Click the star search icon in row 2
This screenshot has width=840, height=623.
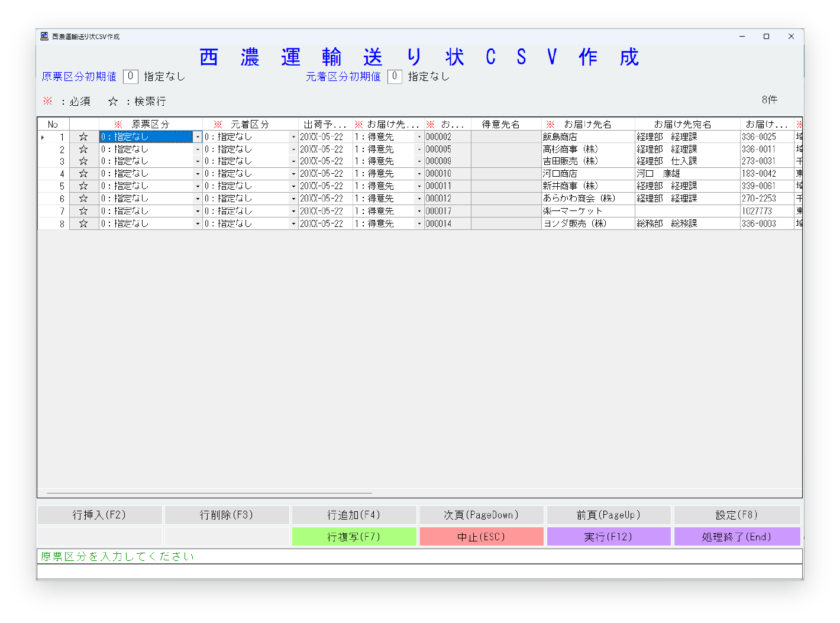click(x=83, y=149)
